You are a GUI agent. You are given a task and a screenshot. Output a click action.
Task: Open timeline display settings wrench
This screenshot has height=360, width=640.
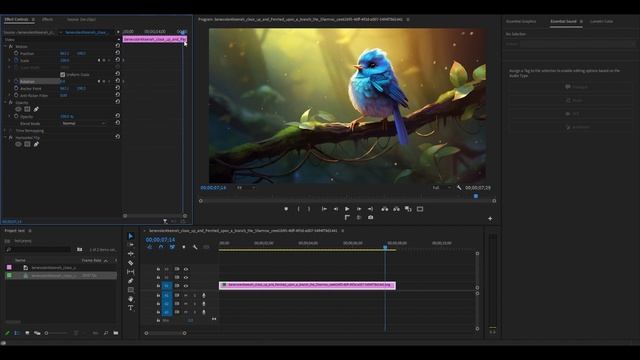coord(195,247)
